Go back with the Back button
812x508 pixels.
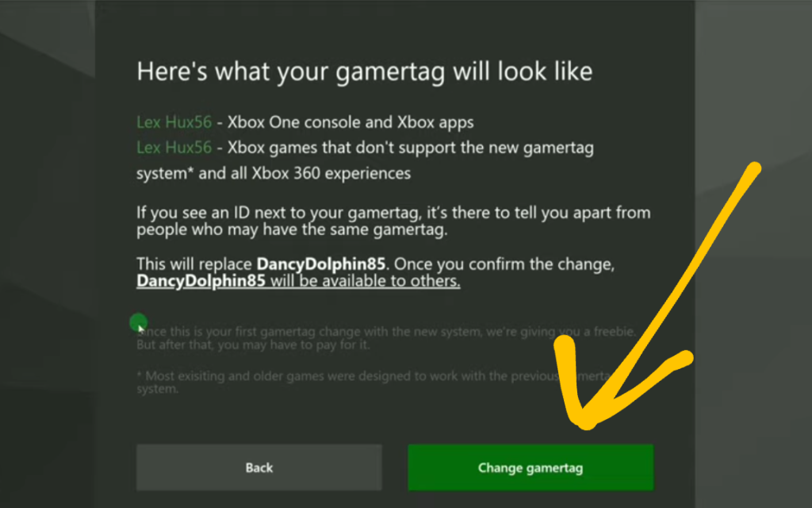259,467
